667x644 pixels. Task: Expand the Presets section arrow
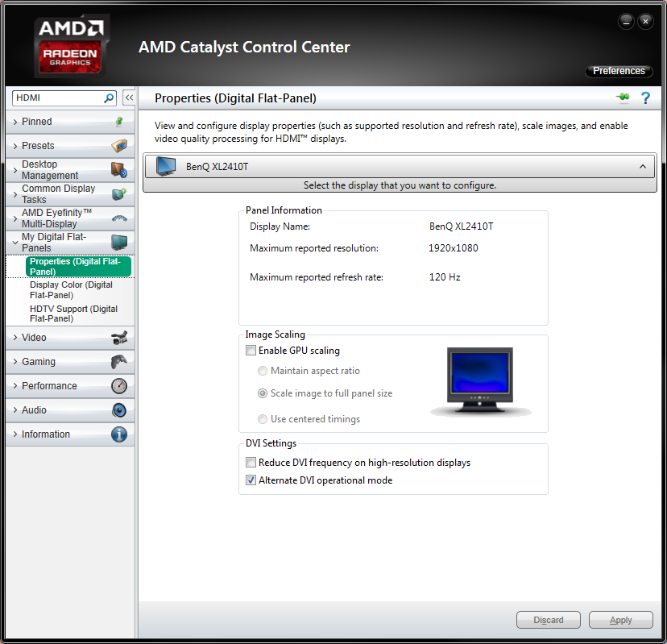(x=15, y=146)
